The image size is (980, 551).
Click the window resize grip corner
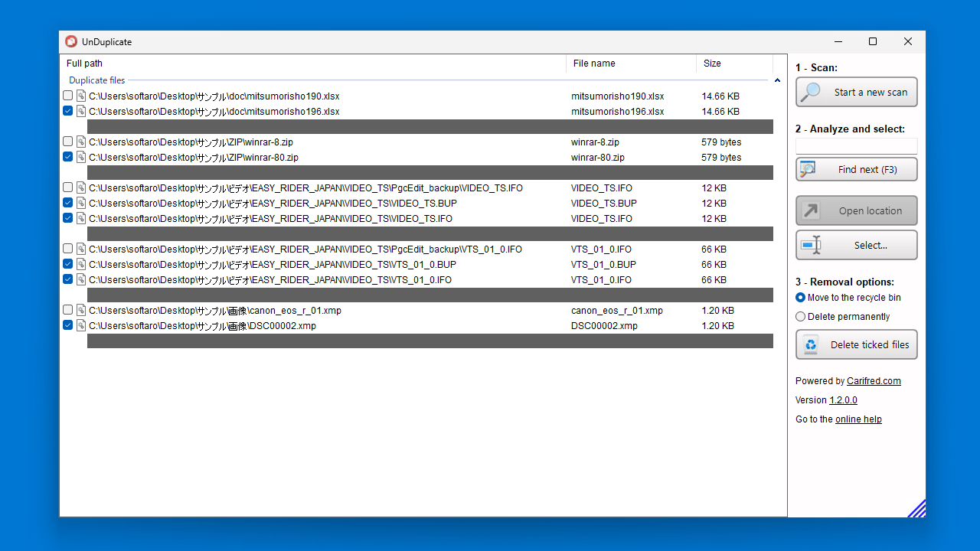(917, 509)
